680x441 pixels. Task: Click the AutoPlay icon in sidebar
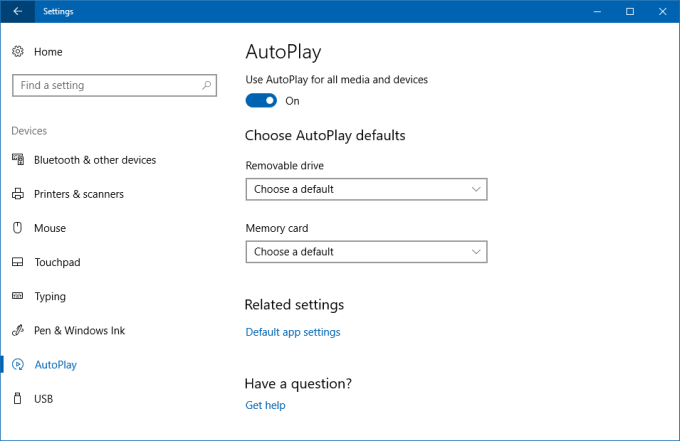[18, 364]
